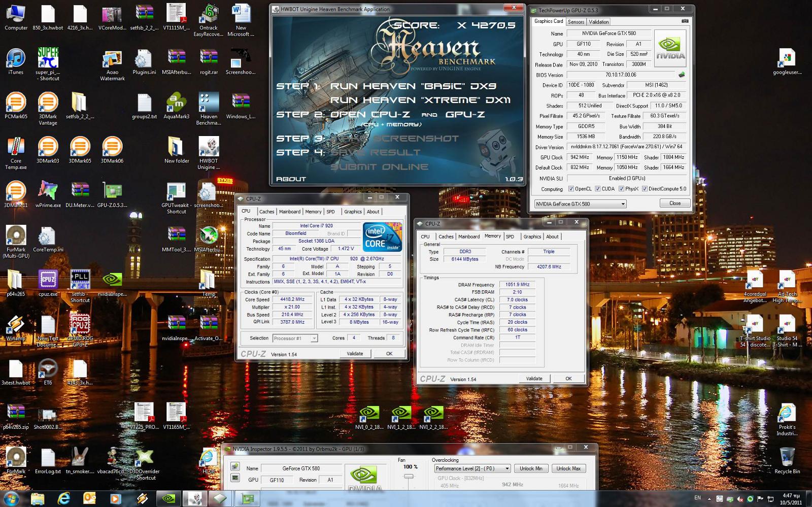Open About tab in CPU-Z processor window

click(373, 212)
